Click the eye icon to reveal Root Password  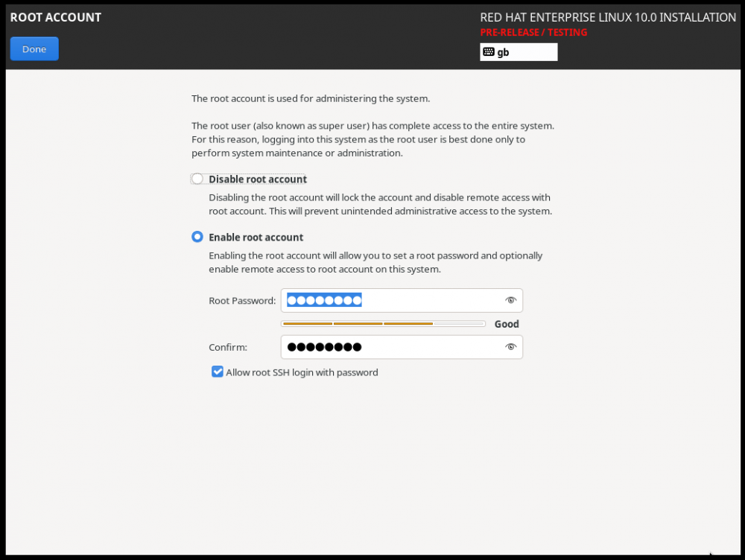tap(511, 300)
